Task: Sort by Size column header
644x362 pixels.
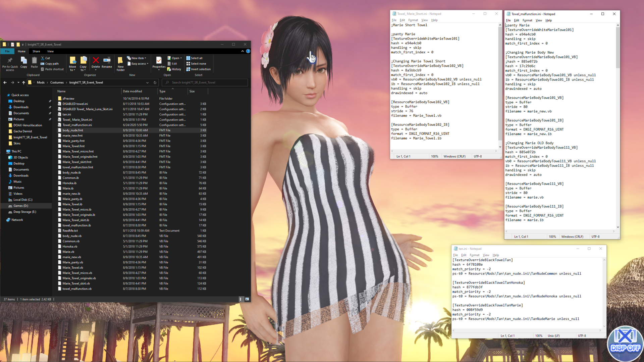Action: point(198,91)
